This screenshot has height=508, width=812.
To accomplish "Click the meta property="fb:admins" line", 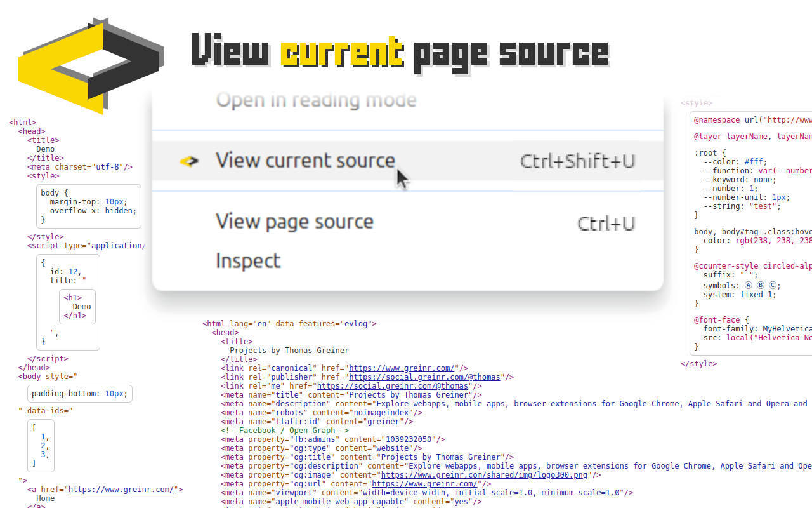I will click(x=333, y=439).
